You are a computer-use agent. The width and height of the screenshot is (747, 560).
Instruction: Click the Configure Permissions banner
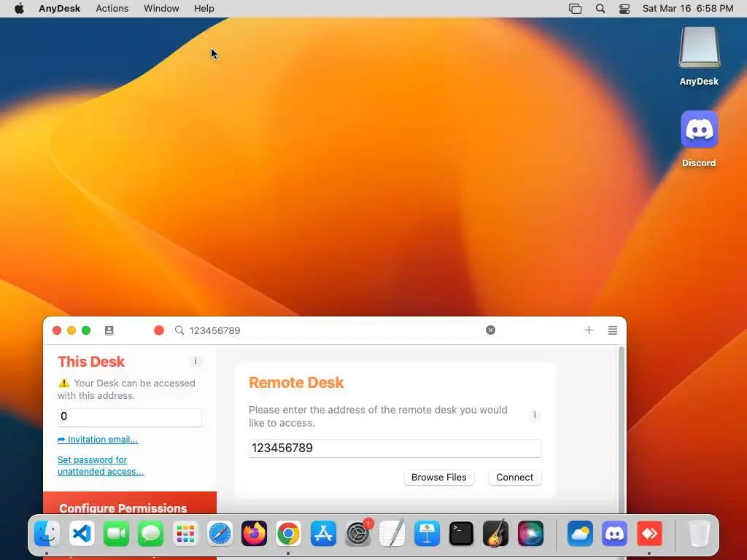[x=130, y=503]
